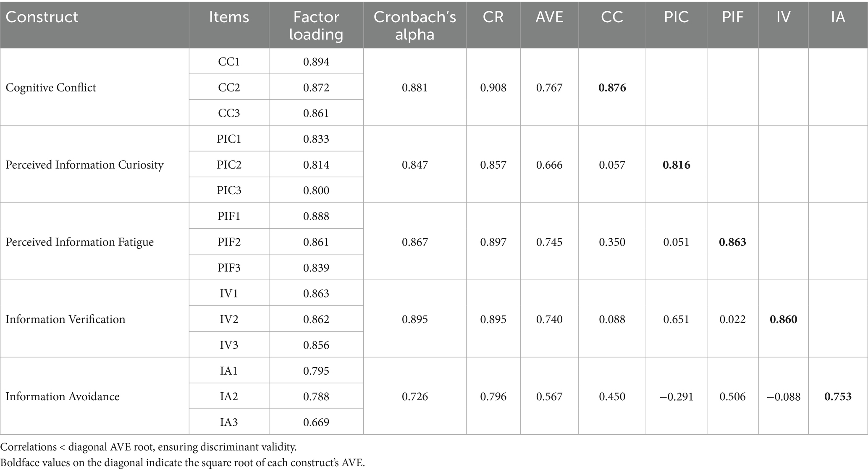Click the discriminant validity footnote text
Viewport: 868px width, 472px height.
pyautogui.click(x=149, y=447)
